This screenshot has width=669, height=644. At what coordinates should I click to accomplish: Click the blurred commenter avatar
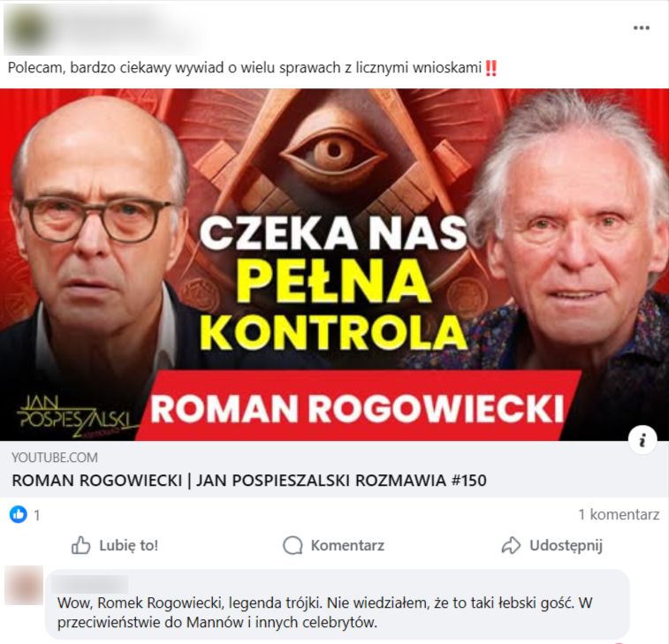24,585
